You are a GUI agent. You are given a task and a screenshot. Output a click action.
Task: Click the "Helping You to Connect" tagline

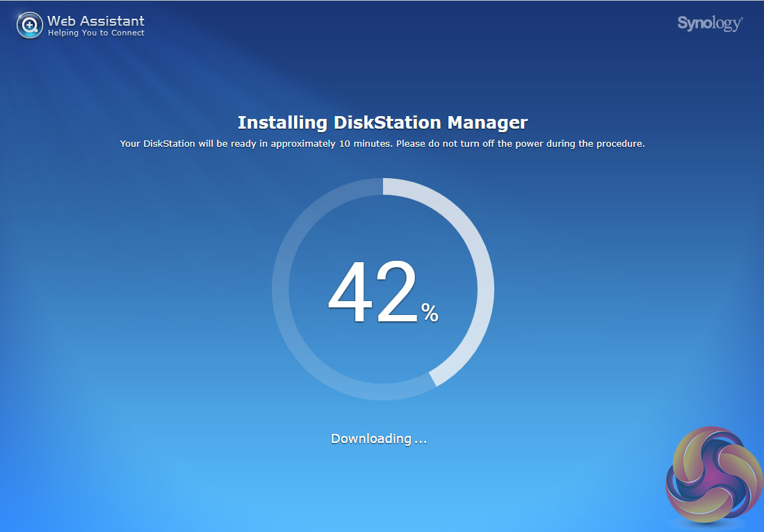point(96,33)
